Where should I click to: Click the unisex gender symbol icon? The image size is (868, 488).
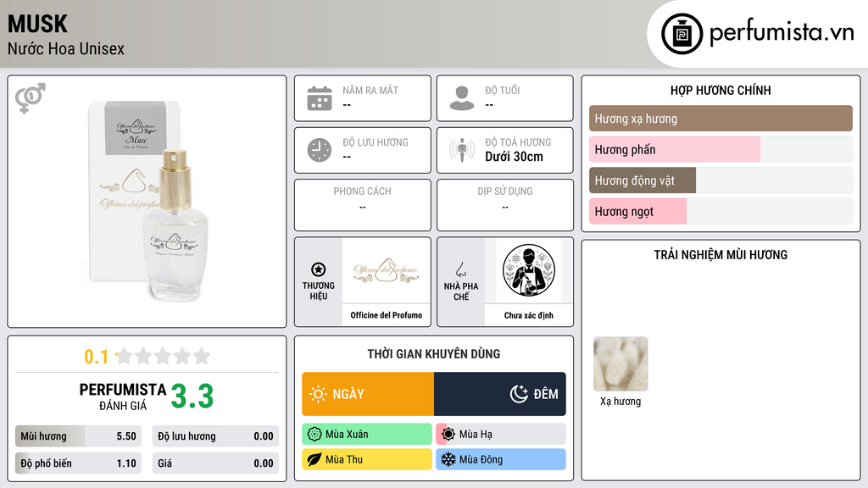click(x=31, y=98)
